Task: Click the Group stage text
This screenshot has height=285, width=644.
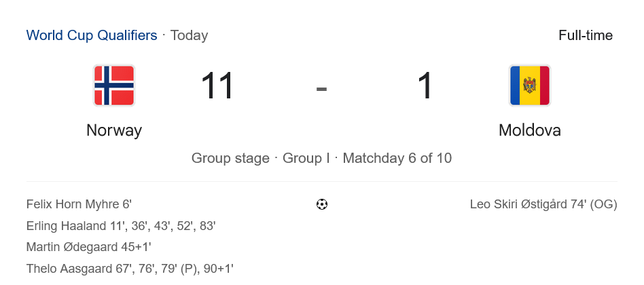Action: tap(230, 159)
